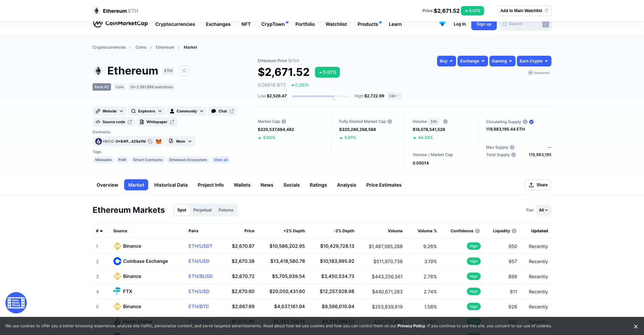Click the Share button

(x=538, y=185)
